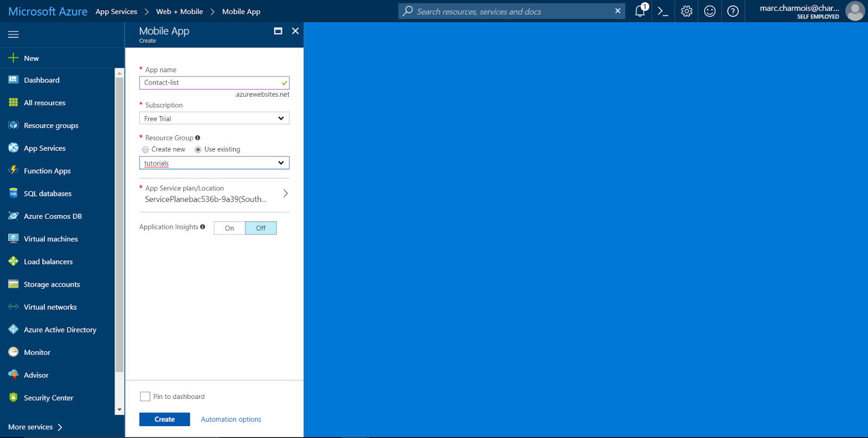Viewport: 868px width, 438px height.
Task: Click Azure Cosmos DB icon
Action: pyautogui.click(x=14, y=216)
